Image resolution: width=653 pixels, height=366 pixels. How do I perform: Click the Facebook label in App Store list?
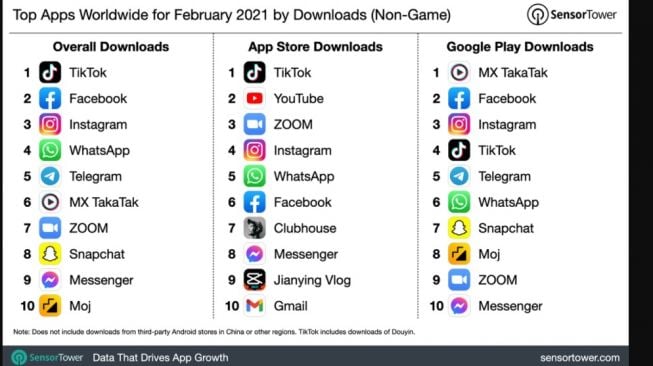click(303, 202)
